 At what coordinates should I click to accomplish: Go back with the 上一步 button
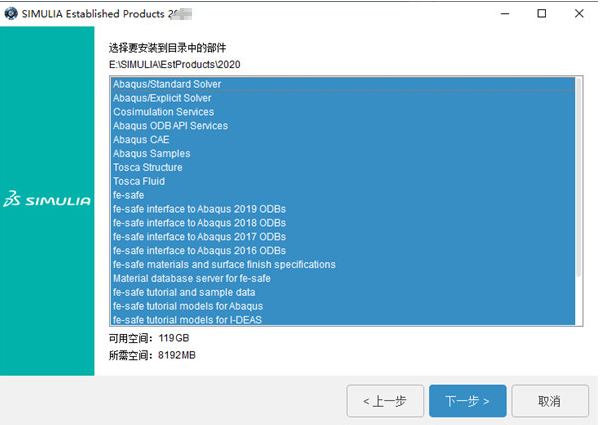coord(385,401)
